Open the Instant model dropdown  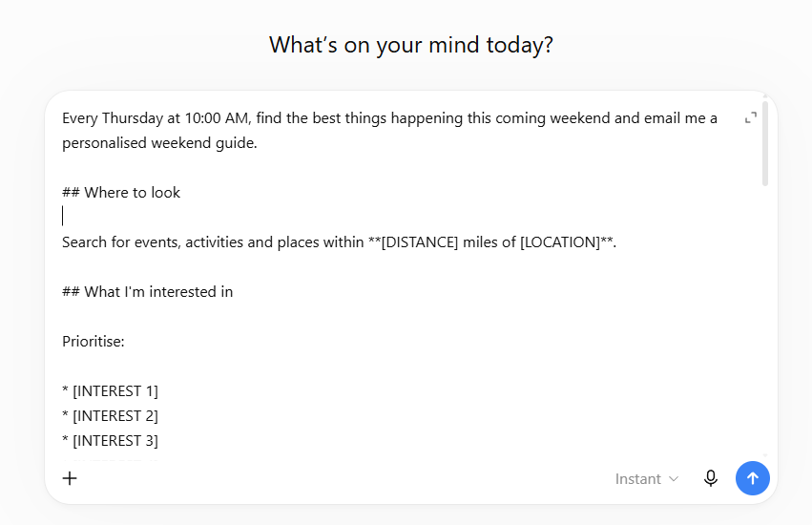pyautogui.click(x=647, y=479)
